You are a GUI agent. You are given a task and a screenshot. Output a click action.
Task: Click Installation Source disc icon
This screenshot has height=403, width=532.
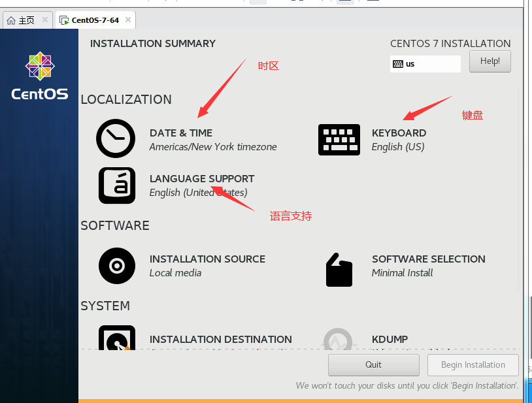click(117, 266)
